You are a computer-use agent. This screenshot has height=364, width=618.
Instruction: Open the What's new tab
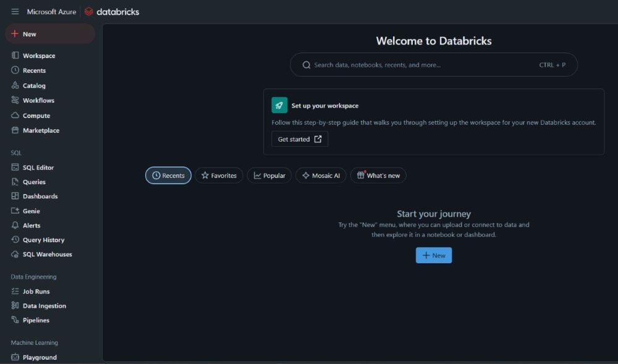point(378,176)
